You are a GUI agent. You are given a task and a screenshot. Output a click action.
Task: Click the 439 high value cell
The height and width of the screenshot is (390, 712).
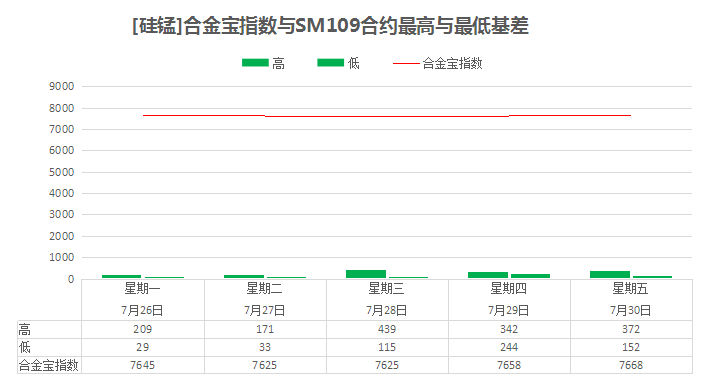click(x=387, y=329)
